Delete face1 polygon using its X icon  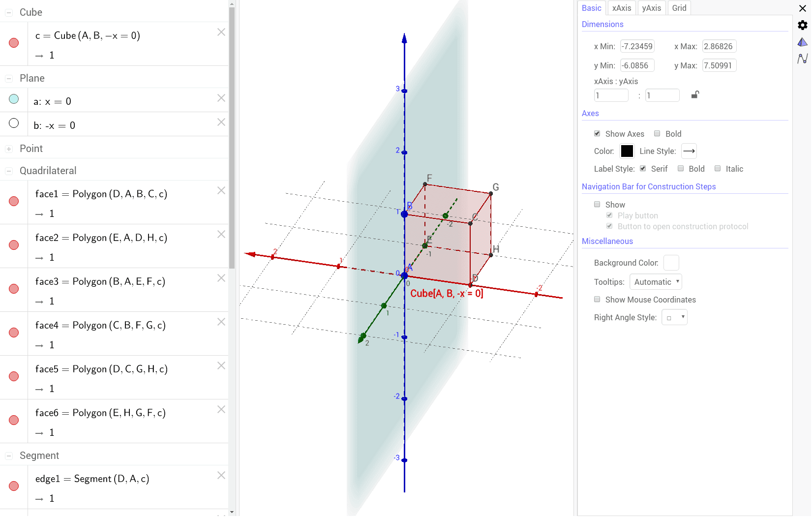click(x=221, y=190)
